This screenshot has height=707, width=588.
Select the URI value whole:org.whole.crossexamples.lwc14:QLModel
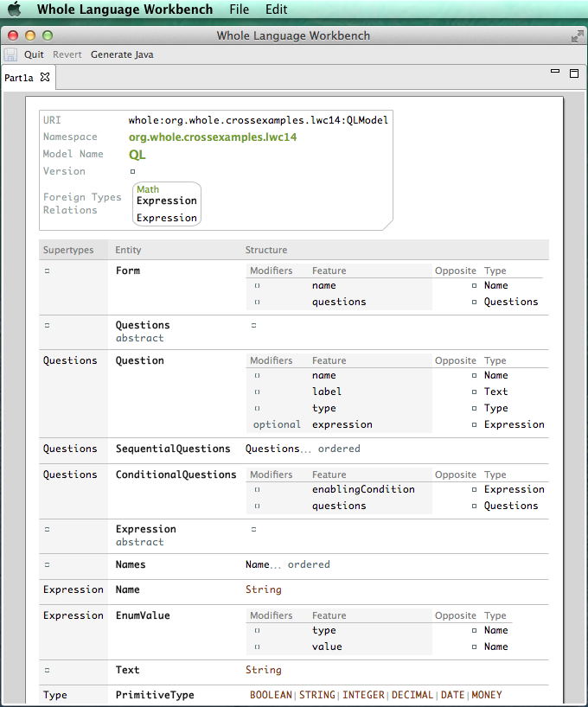(259, 120)
